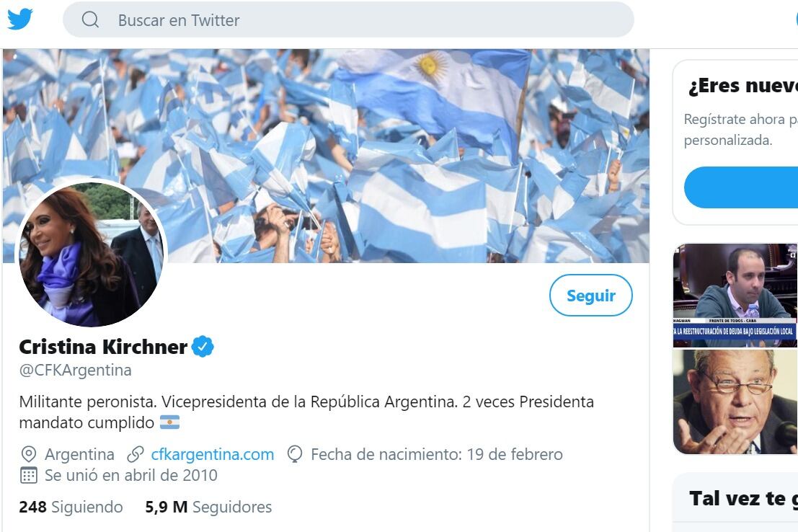View the 248 Siguiendo list
Viewport: 798px width, 532px height.
(x=70, y=507)
